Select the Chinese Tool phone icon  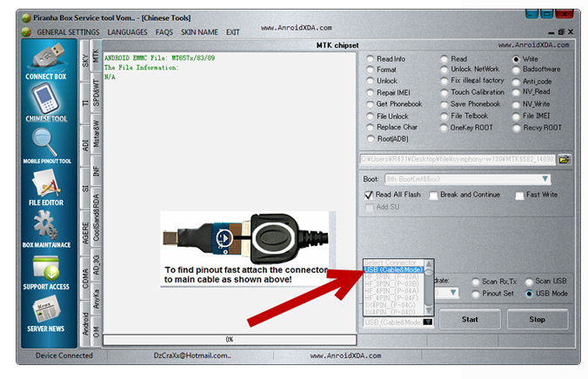[45, 98]
